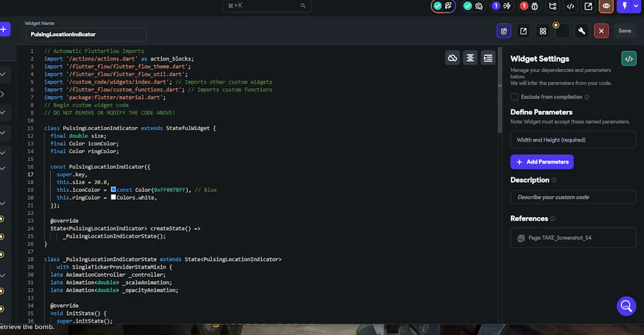Click the Add Parameters button

click(542, 162)
